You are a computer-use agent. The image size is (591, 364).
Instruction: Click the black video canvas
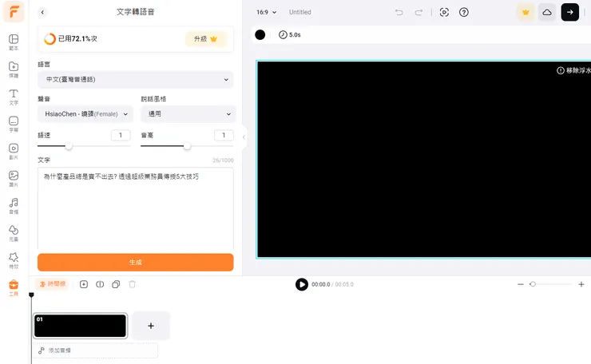[424, 160]
